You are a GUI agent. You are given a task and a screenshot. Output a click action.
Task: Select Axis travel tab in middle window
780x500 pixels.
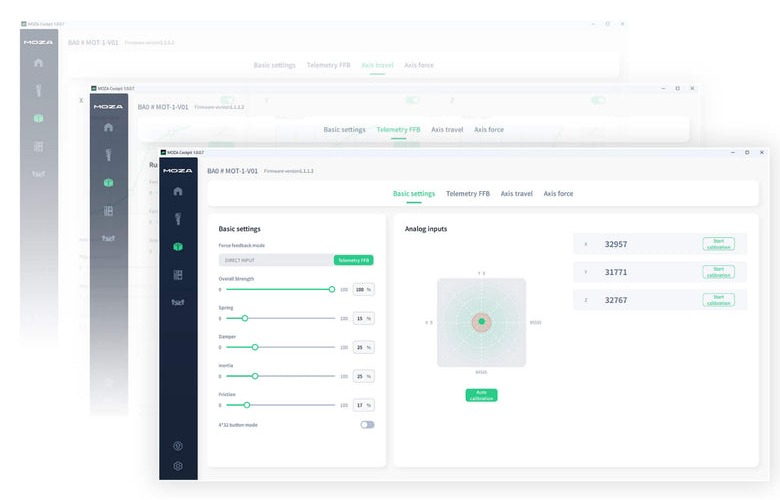(x=447, y=129)
